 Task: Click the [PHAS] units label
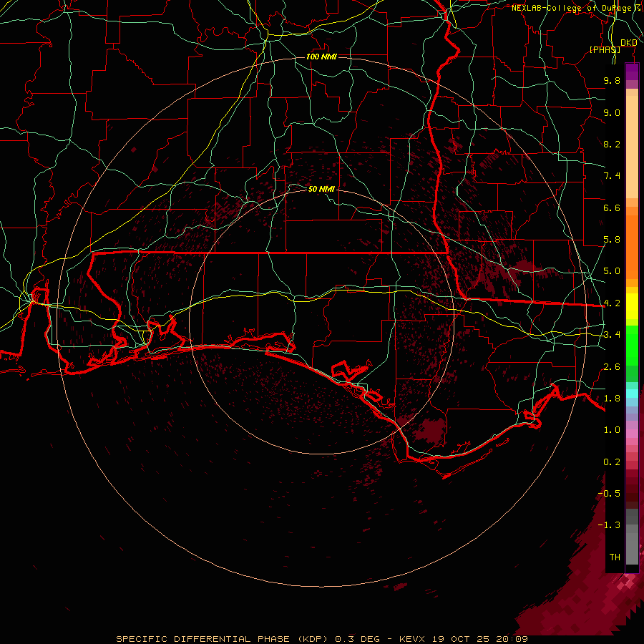(x=605, y=49)
